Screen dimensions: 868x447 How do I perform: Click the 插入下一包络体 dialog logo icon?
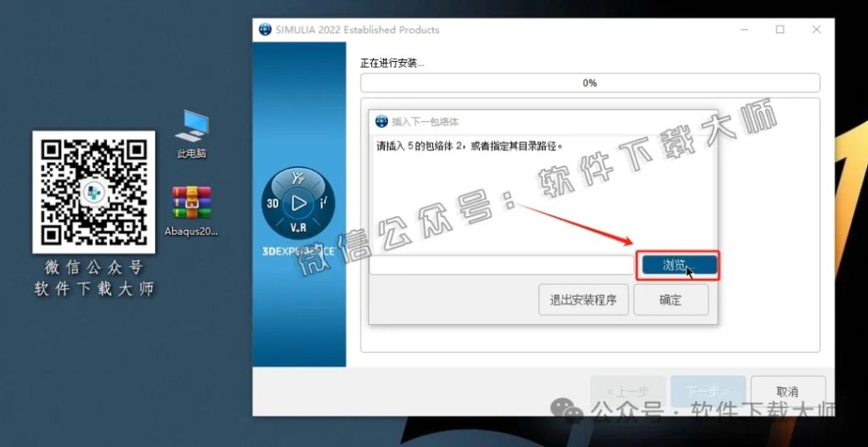[x=381, y=121]
